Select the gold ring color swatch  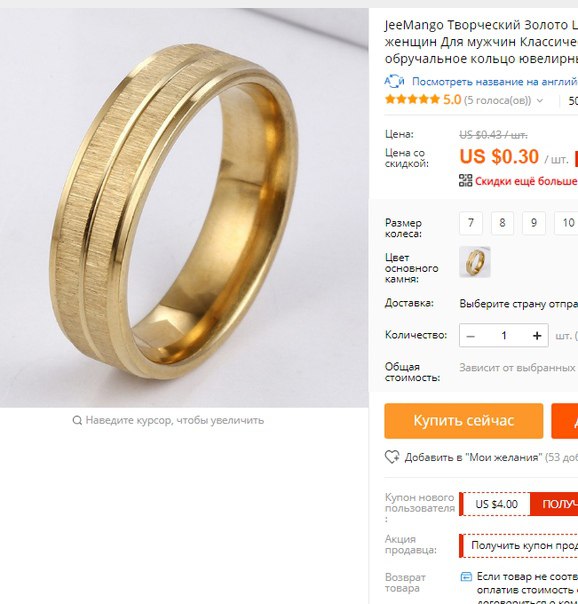tap(475, 262)
